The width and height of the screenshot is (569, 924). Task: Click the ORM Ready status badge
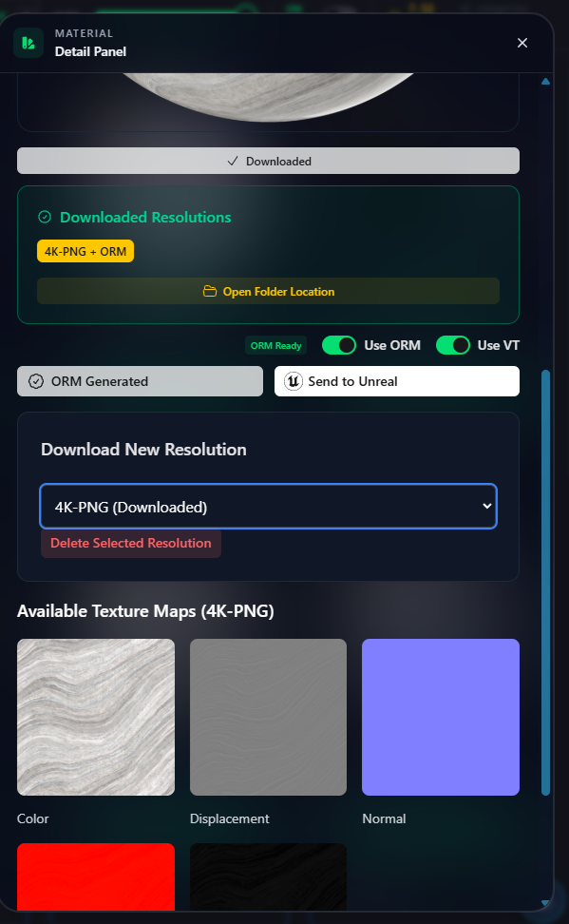[x=275, y=345]
